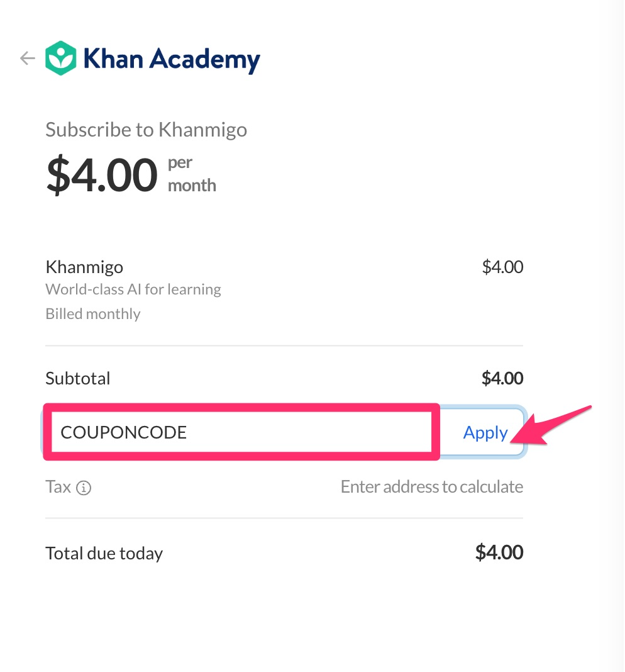Click Enter address to calculate text

click(x=432, y=487)
